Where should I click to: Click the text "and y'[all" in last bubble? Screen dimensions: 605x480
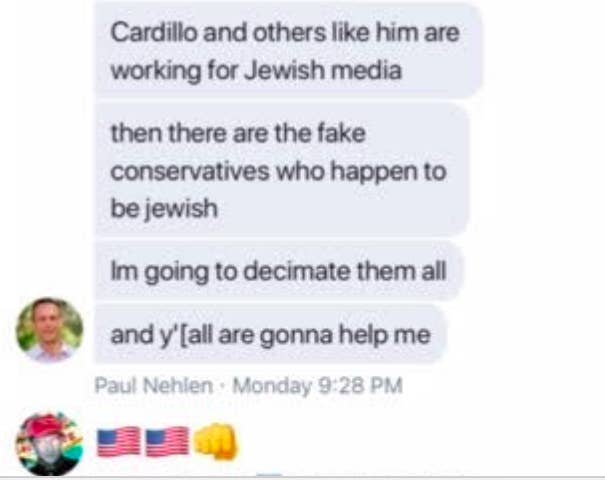[x=161, y=335]
